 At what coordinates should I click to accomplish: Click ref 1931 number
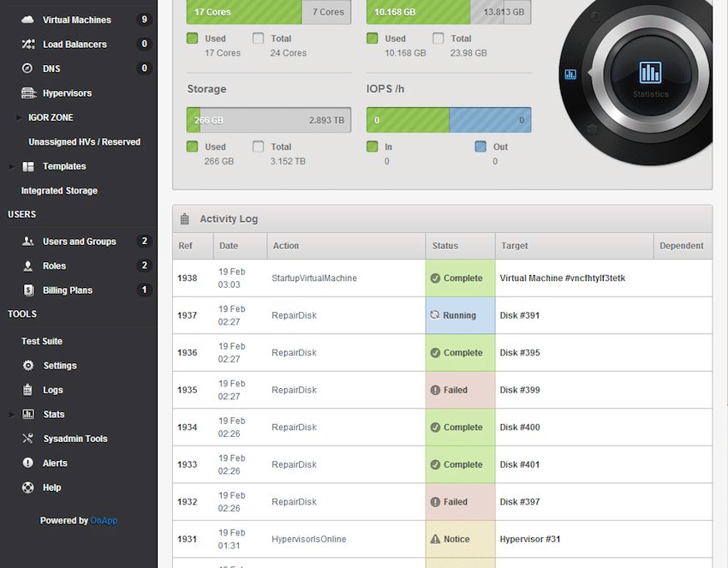click(x=187, y=539)
